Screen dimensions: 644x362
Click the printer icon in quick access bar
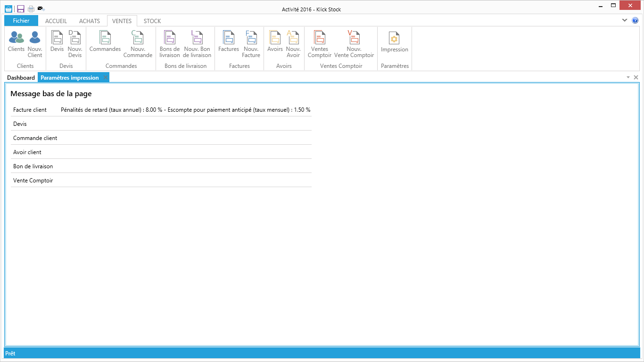[31, 9]
